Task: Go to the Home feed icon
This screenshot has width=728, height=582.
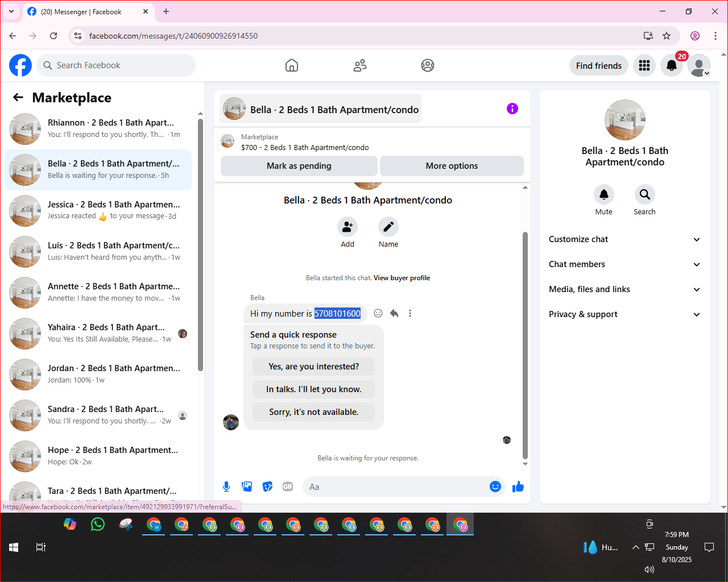Action: pos(292,65)
